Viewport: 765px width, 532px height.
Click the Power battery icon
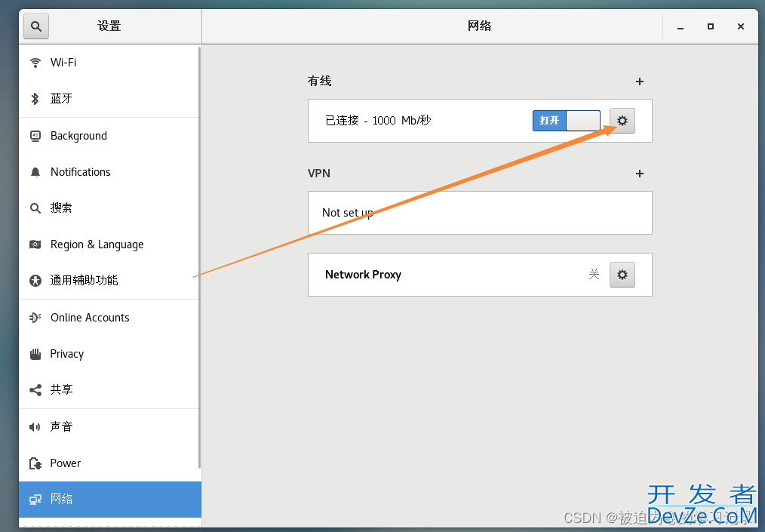click(x=35, y=463)
